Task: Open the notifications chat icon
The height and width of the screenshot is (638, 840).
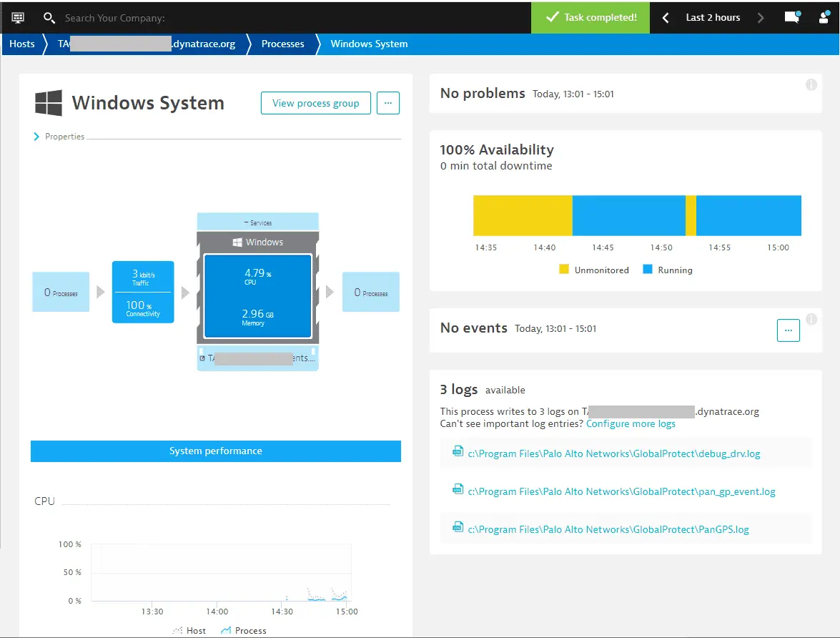Action: click(792, 17)
